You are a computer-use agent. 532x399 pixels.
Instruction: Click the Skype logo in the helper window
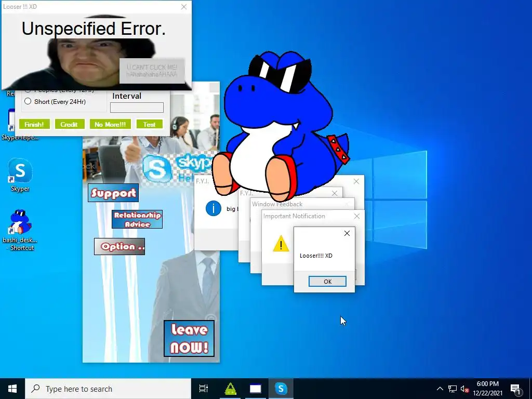coord(156,169)
